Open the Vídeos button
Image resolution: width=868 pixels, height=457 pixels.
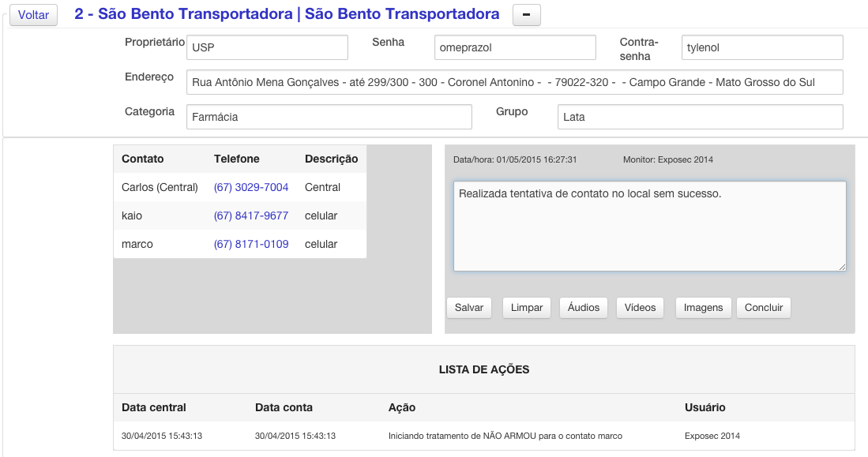(x=640, y=308)
